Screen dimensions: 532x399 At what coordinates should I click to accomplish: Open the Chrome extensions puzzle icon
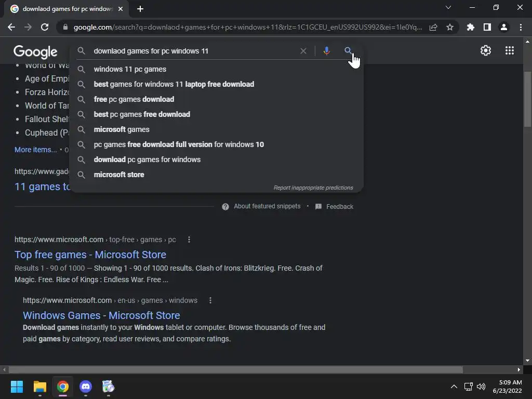pos(470,27)
